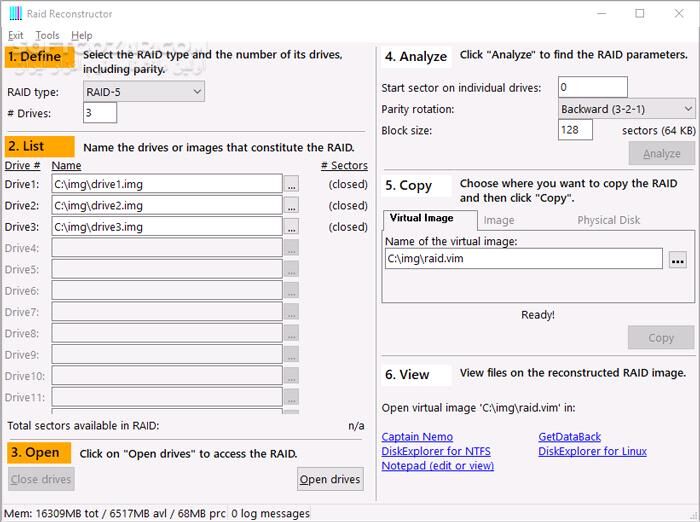Browse for virtual image file location
This screenshot has width=700, height=522.
[x=677, y=260]
